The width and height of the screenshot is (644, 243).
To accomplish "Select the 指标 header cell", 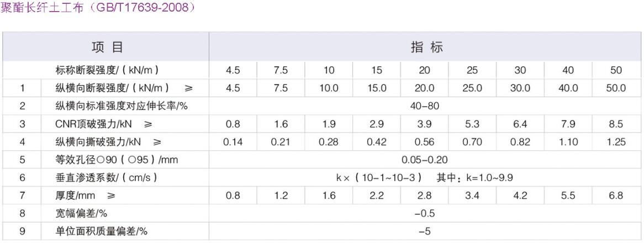I will 426,47.
